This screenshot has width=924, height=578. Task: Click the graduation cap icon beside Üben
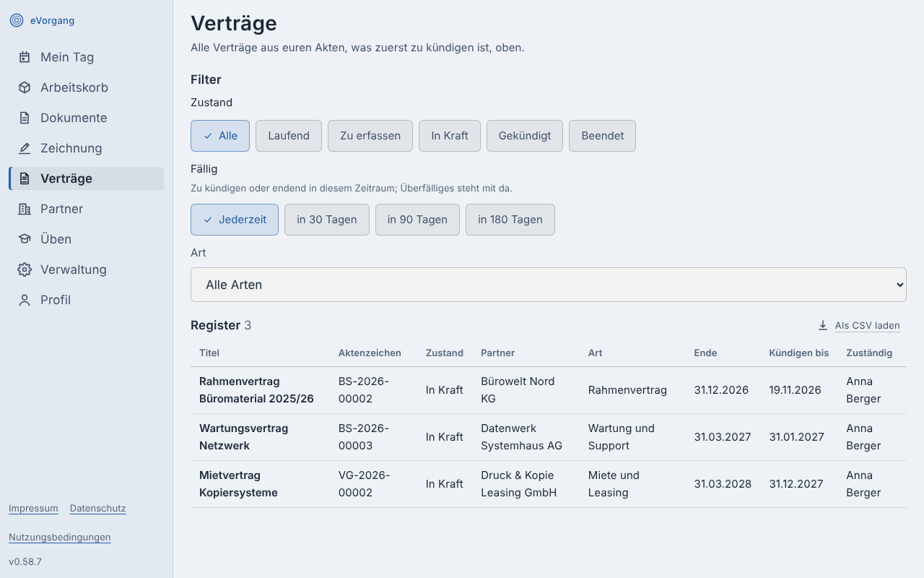[25, 239]
